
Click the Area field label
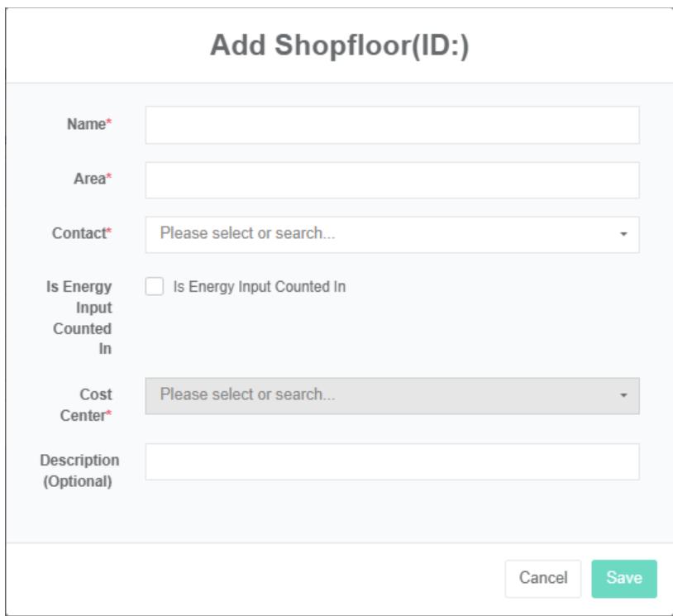coord(89,179)
